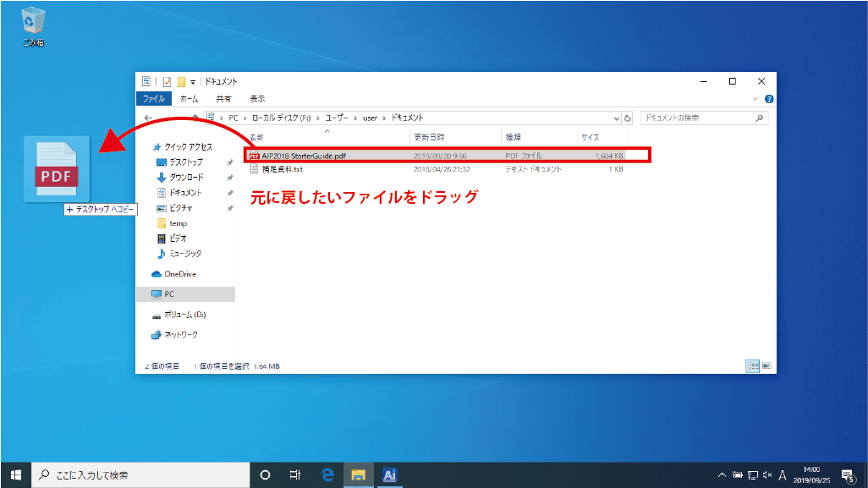This screenshot has width=868, height=488.
Task: Sort files by the サイズ column header
Action: click(x=590, y=136)
